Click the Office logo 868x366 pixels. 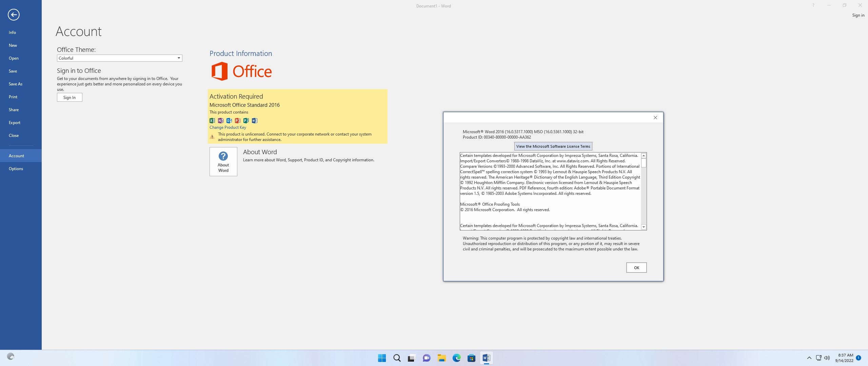241,71
